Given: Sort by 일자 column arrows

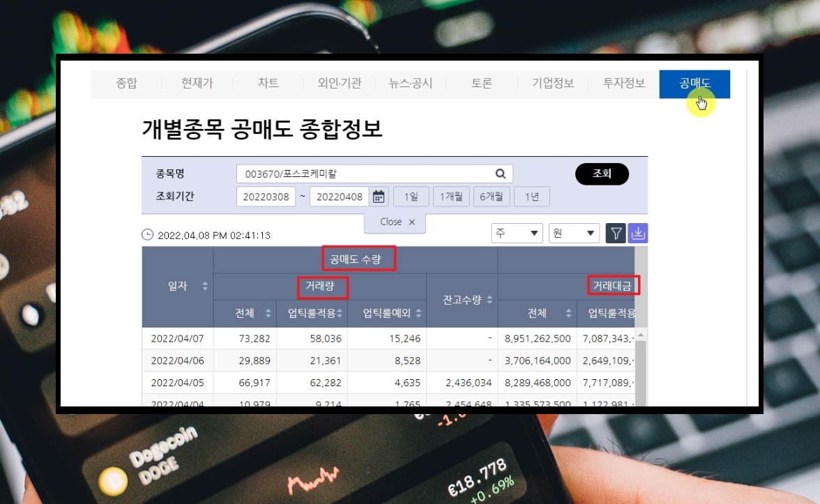Looking at the screenshot, I should tap(205, 286).
